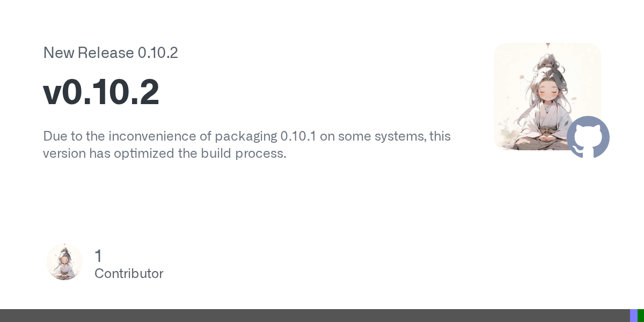Select the small contributor avatar
This screenshot has width=644, height=322.
point(64,262)
